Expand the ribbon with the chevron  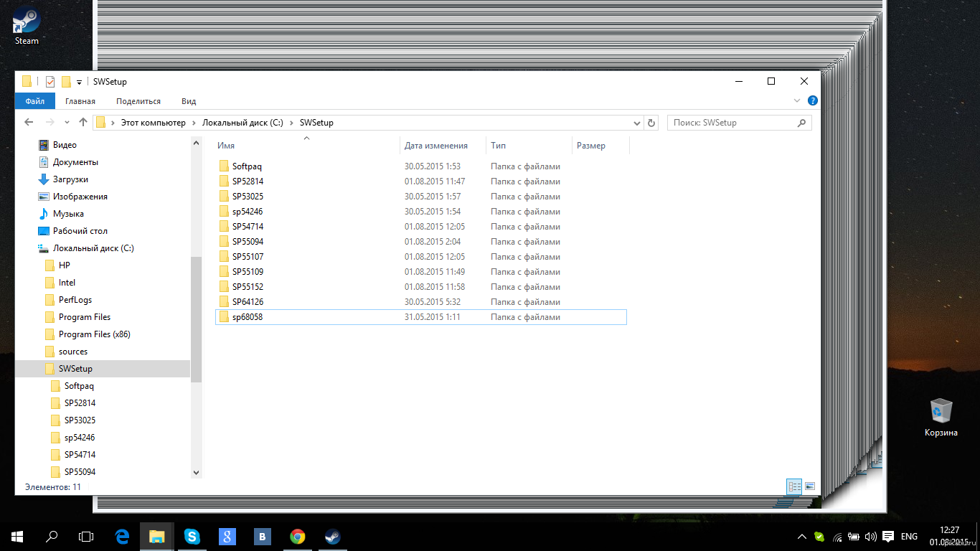click(x=797, y=101)
